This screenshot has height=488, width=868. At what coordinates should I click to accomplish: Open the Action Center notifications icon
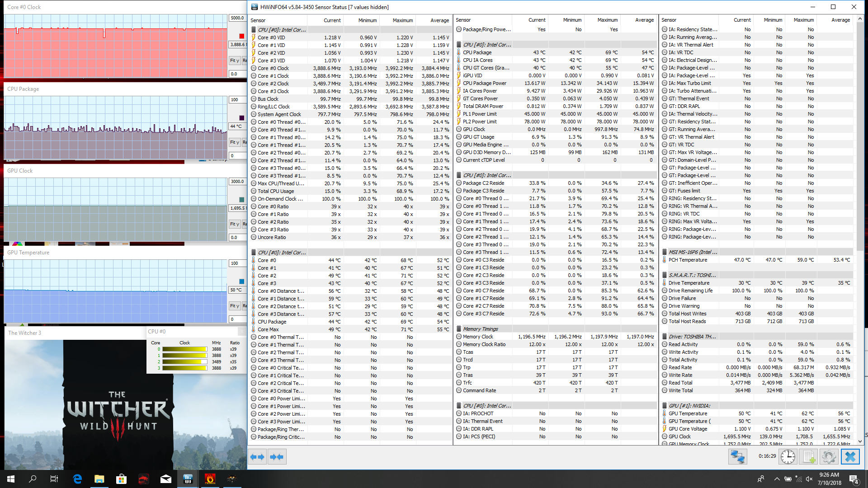pyautogui.click(x=854, y=479)
